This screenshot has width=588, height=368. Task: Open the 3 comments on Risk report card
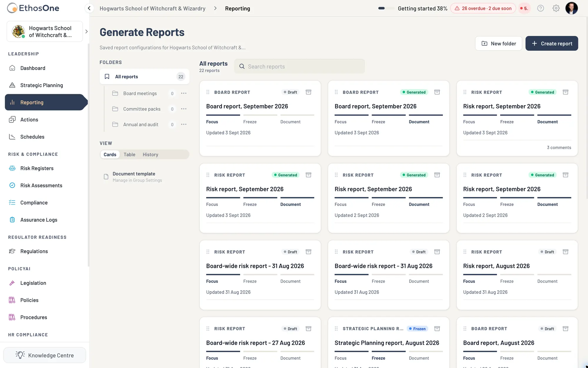point(559,147)
